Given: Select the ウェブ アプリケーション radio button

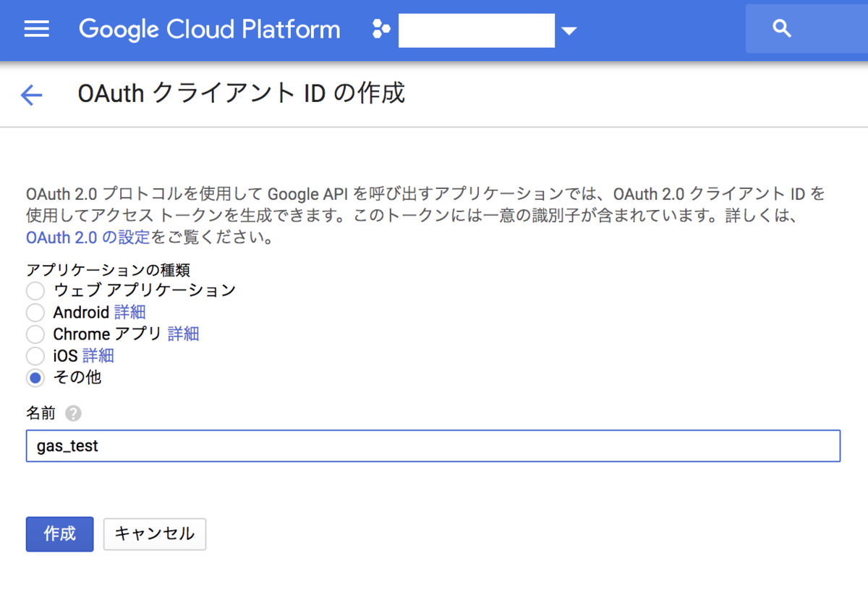Looking at the screenshot, I should pos(35,291).
